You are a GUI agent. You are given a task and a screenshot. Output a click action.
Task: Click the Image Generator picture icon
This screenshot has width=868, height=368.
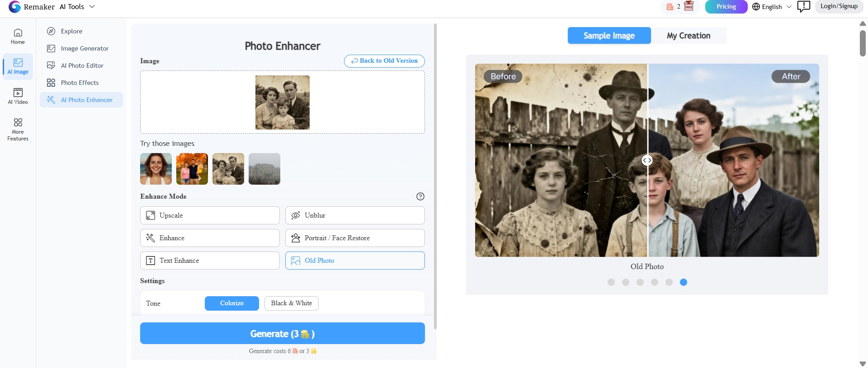[51, 48]
